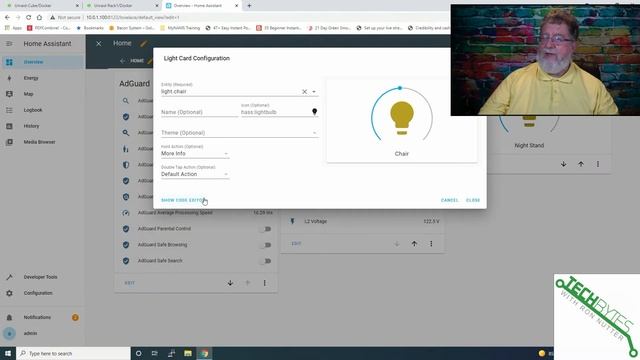Click the Chair lightbulb icon in preview
The image size is (640, 360).
click(x=402, y=118)
